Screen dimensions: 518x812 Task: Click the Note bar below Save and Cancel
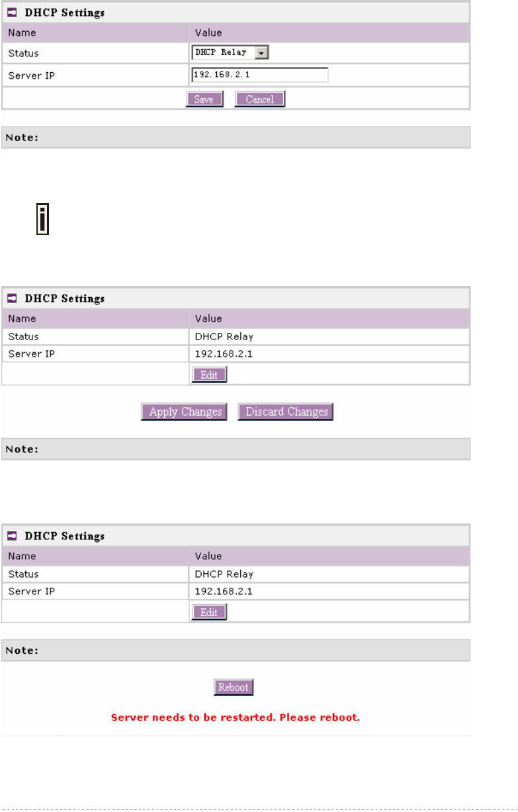(236, 138)
